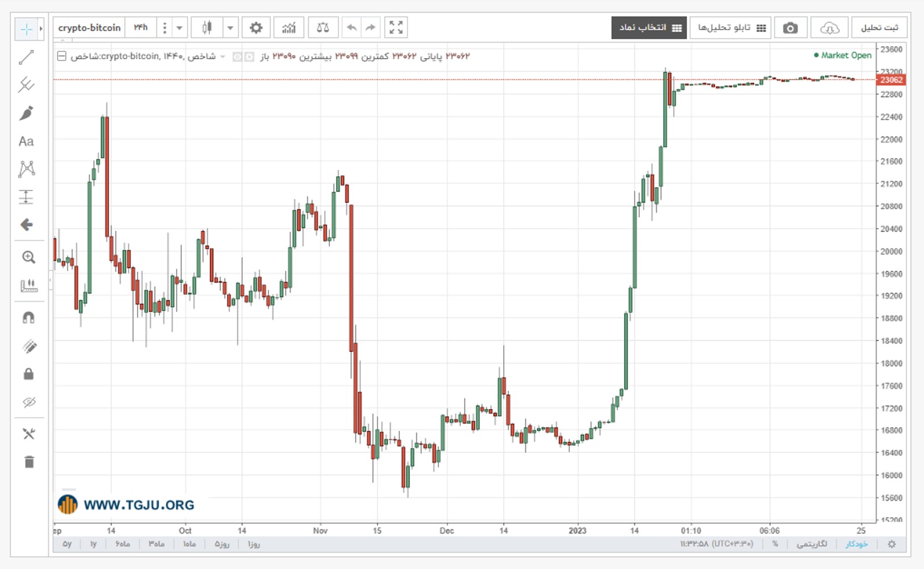Select the ۵روز range tab
The width and height of the screenshot is (924, 569).
point(222,544)
